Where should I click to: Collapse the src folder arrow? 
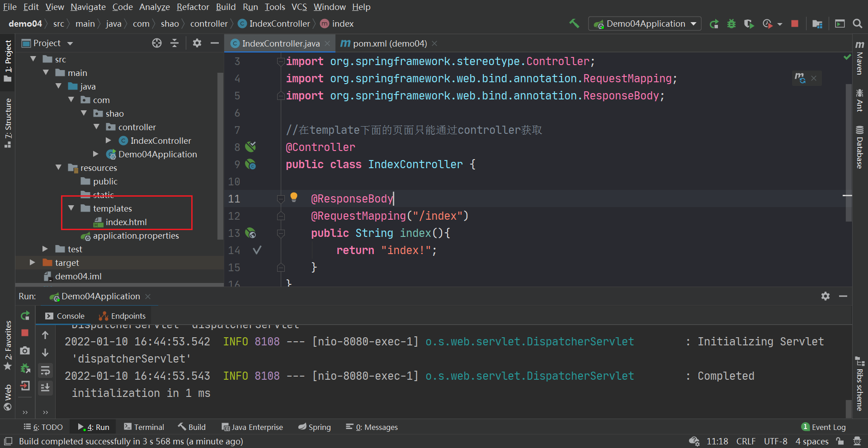33,59
